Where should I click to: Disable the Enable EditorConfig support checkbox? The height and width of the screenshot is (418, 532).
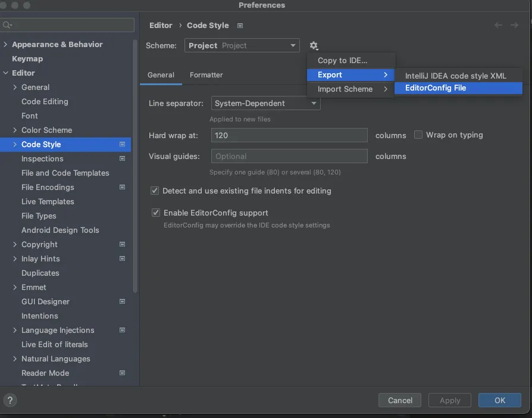point(156,213)
